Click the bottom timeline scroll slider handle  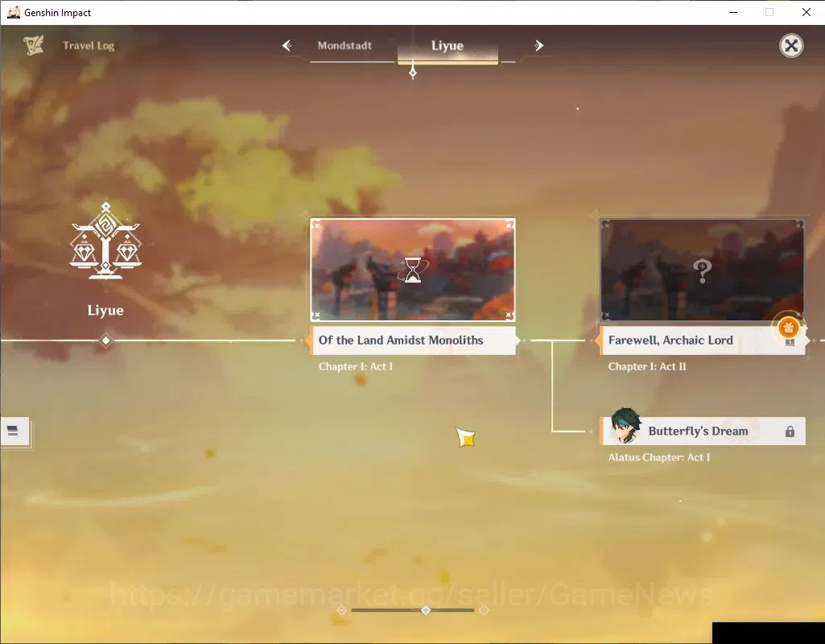[x=426, y=610]
